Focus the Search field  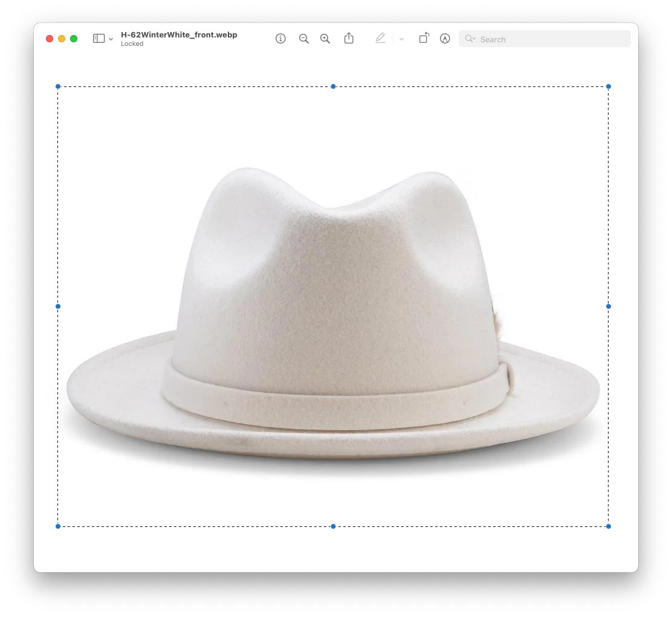pos(544,39)
